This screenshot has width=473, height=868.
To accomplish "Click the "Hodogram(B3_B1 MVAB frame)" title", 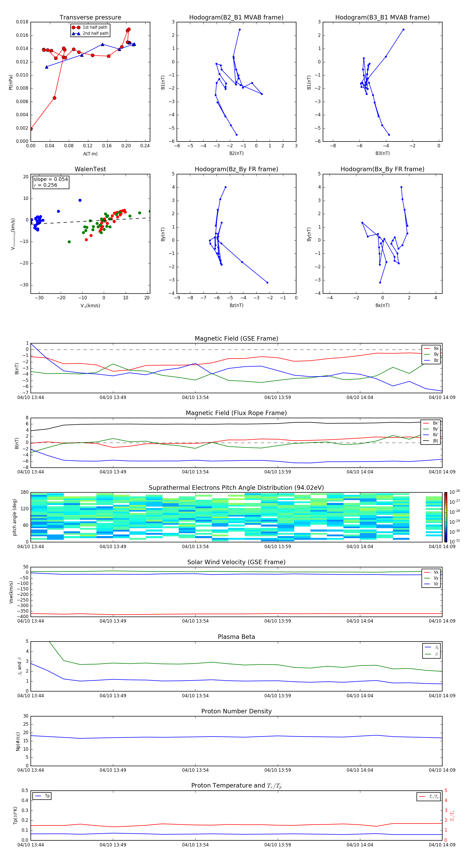I will (382, 17).
